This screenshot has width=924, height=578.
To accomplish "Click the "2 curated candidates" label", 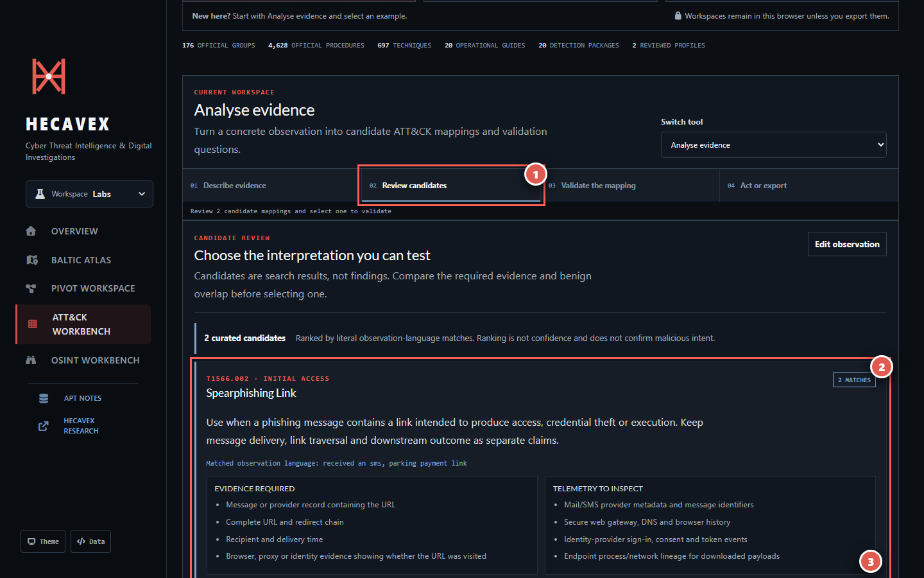I will point(245,338).
